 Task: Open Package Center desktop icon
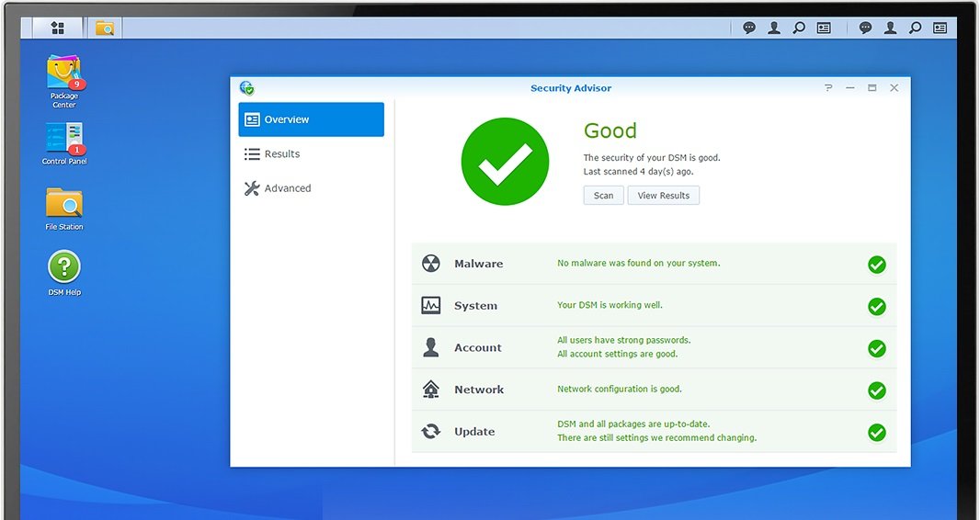(x=64, y=73)
